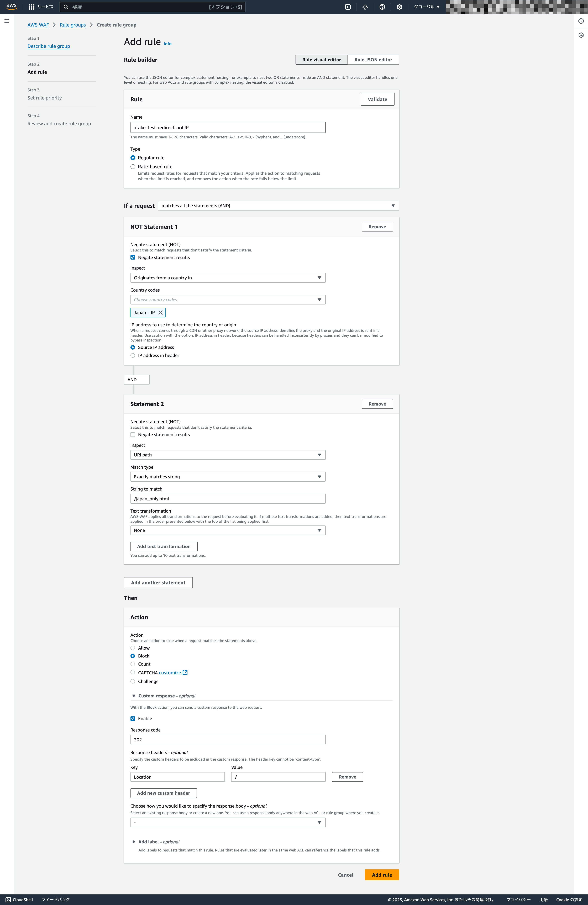Click Add text transformation button

click(x=164, y=546)
